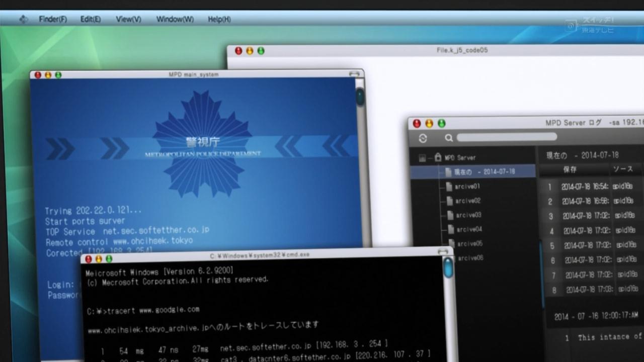Viewport: 644px width, 362px height.
Task: Focus the search field in MPD Server log window
Action: pos(507,137)
